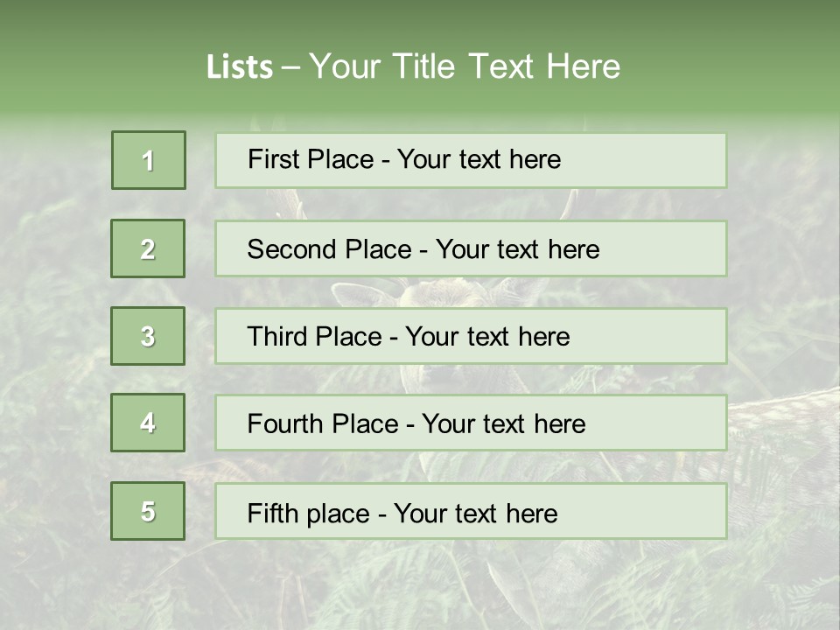Click the 'Fourth Place' words in the list
Viewport: 840px width, 630px height.
pyautogui.click(x=322, y=424)
